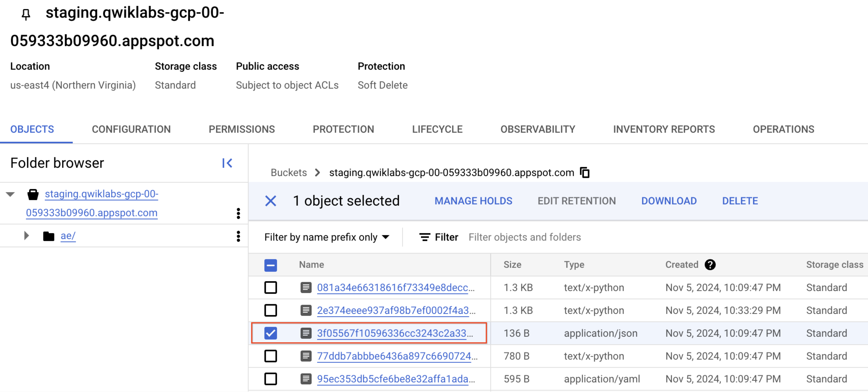The width and height of the screenshot is (868, 392).
Task: Switch to the OBJECTS tab
Action: pyautogui.click(x=32, y=129)
